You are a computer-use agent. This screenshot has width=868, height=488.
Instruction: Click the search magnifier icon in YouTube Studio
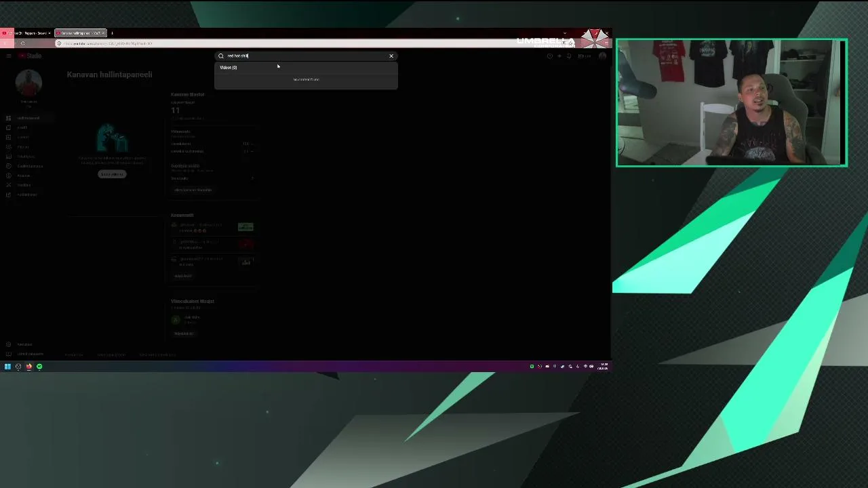pos(221,56)
